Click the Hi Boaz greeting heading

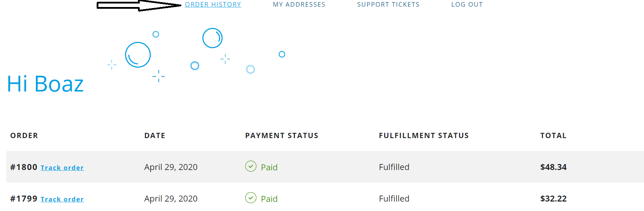(x=45, y=84)
